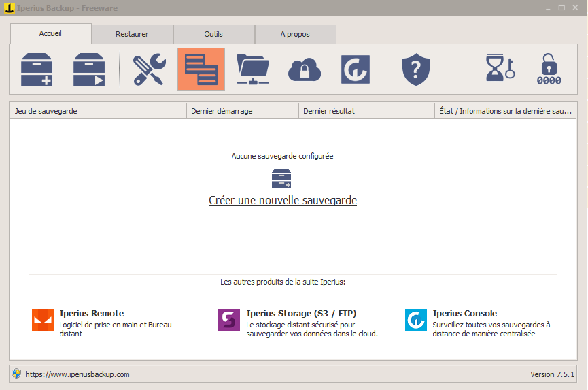This screenshot has width=588, height=390.
Task: Click Créer une nouvelle sauvegarde link
Action: (283, 200)
